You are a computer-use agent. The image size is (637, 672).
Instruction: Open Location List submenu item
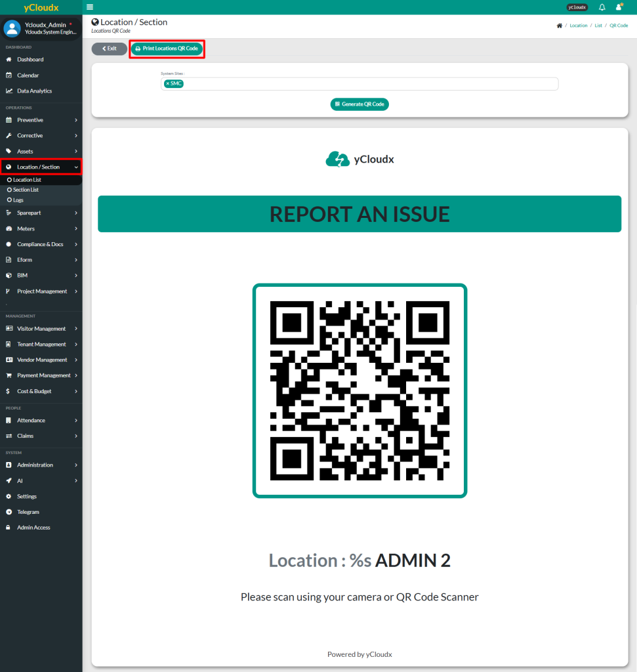[41, 180]
